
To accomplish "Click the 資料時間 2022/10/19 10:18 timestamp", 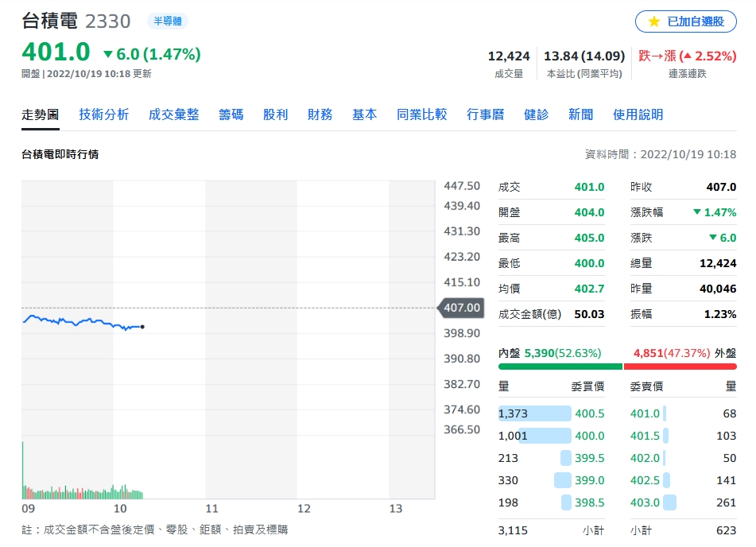I will tap(660, 154).
